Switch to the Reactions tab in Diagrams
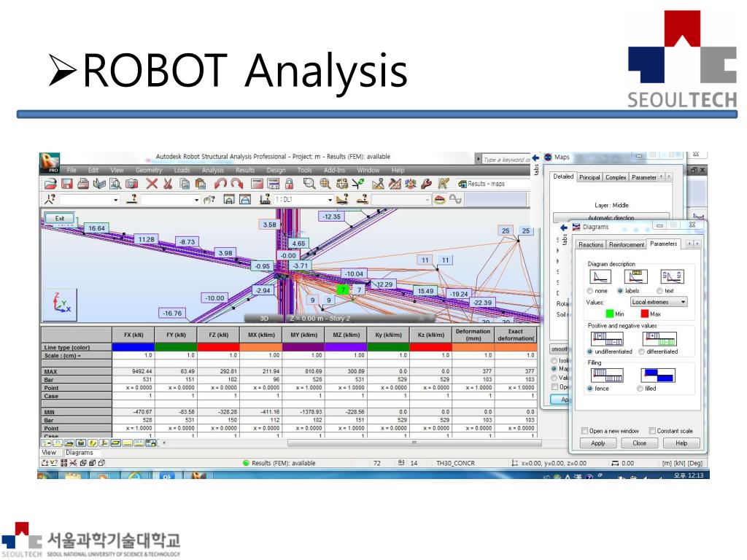 [591, 244]
